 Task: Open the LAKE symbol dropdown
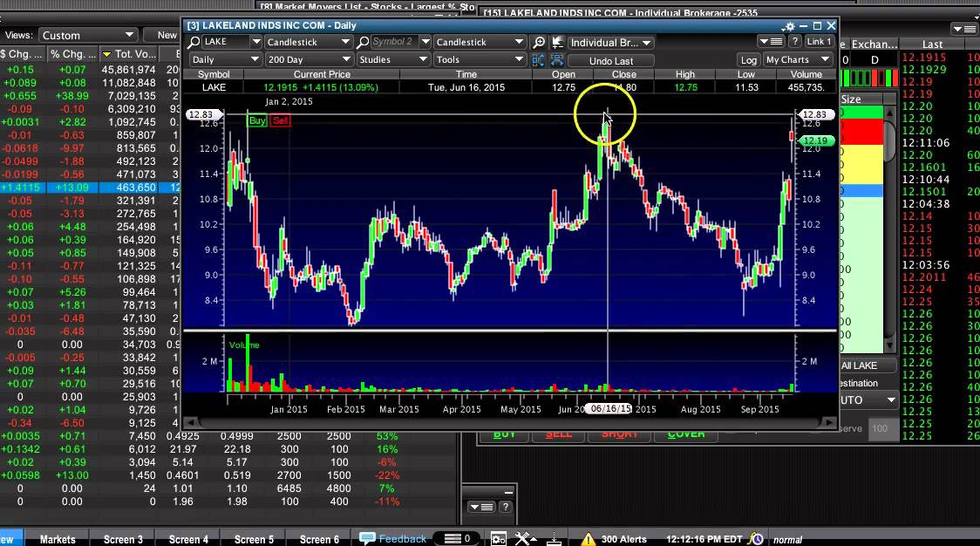[255, 42]
